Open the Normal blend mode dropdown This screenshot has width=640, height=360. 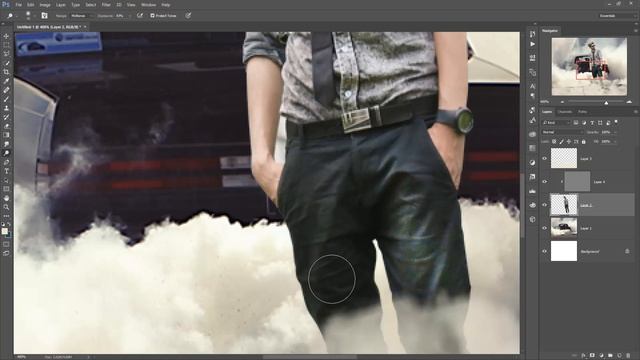point(562,132)
